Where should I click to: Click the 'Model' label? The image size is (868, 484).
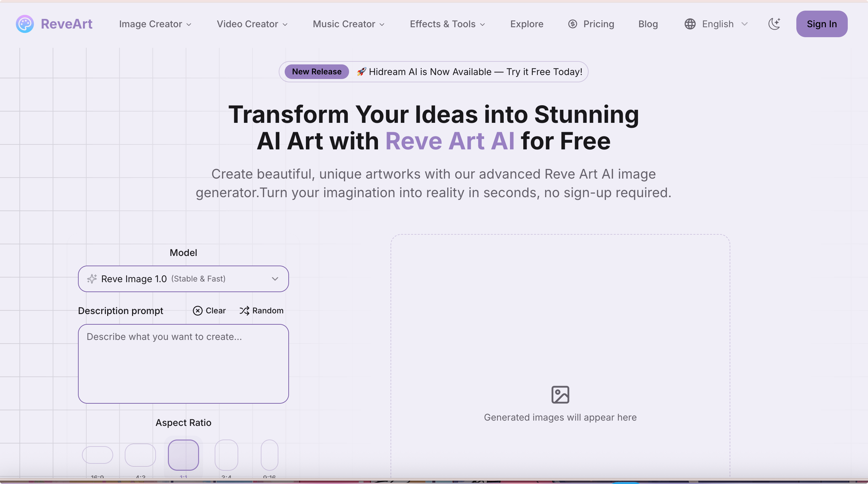coord(183,252)
